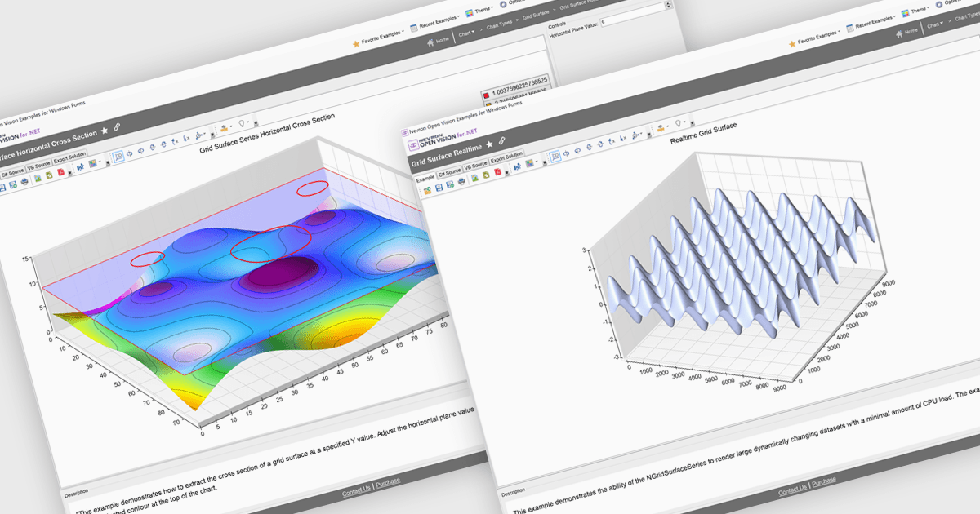The image size is (980, 514).
Task: Click Purchase link in Cross Section window
Action: (x=388, y=482)
